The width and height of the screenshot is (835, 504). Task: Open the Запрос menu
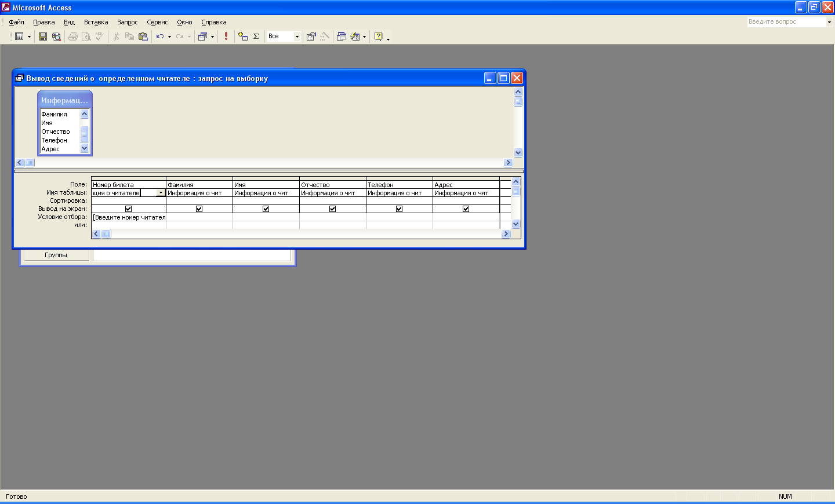[127, 22]
